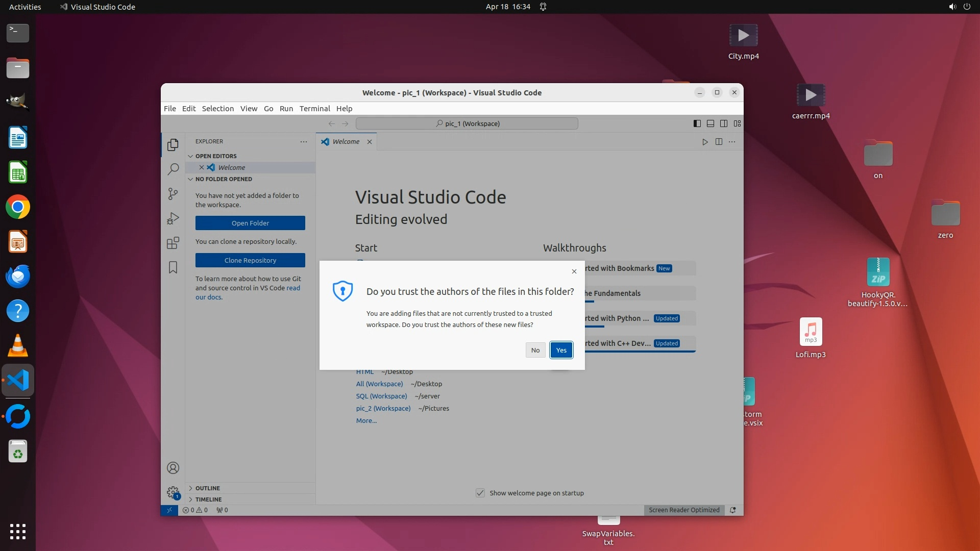This screenshot has width=980, height=551.
Task: Open the Terminal menu
Action: (314, 109)
